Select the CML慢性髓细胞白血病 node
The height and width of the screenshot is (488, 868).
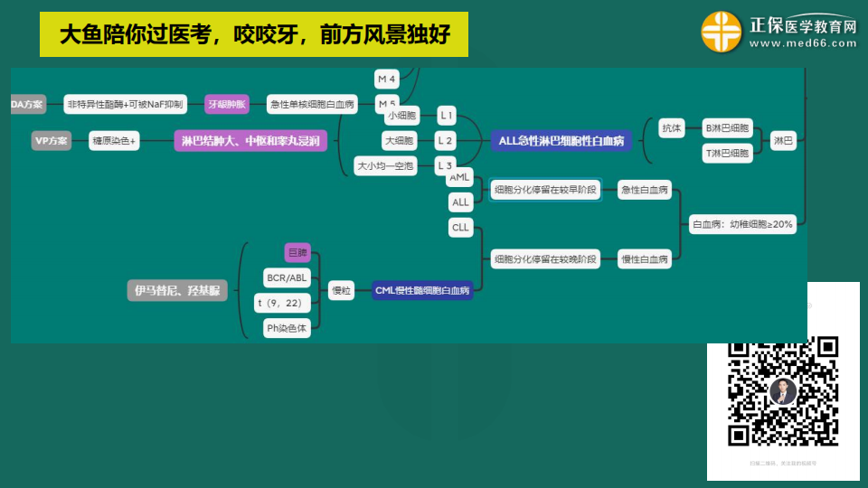click(x=423, y=291)
